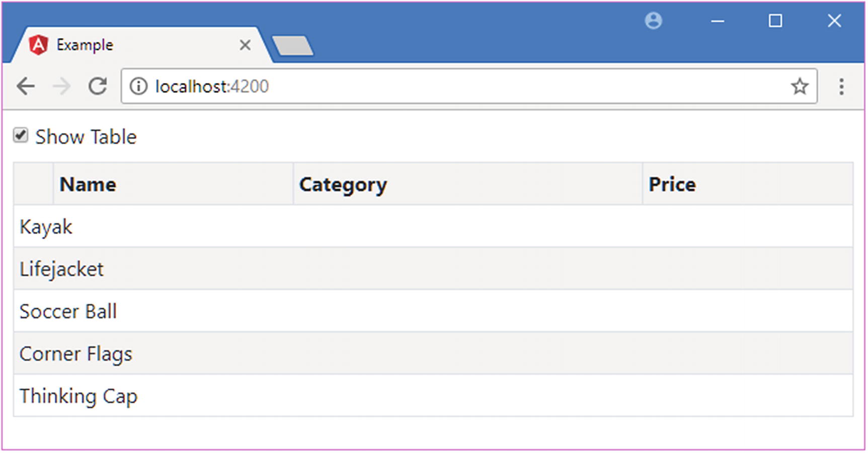Bookmark this page with the star

[x=799, y=86]
